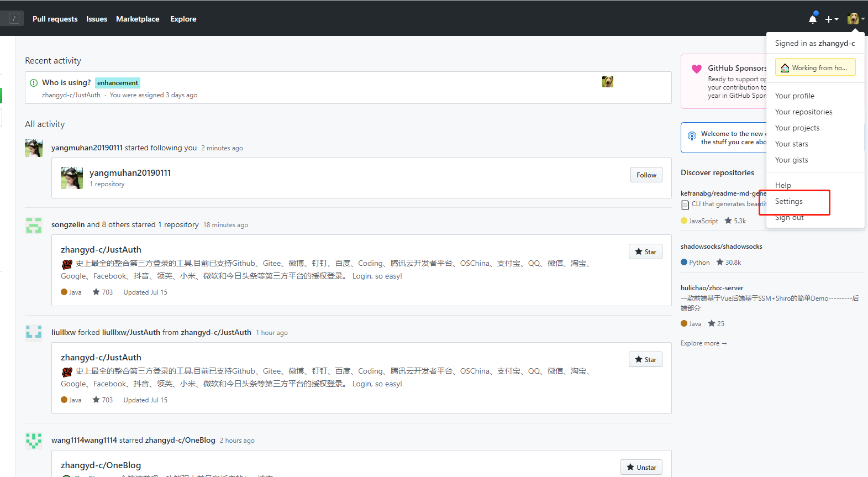Star JustAuth in liulllxw's forked card
This screenshot has height=477, width=868.
tap(645, 359)
